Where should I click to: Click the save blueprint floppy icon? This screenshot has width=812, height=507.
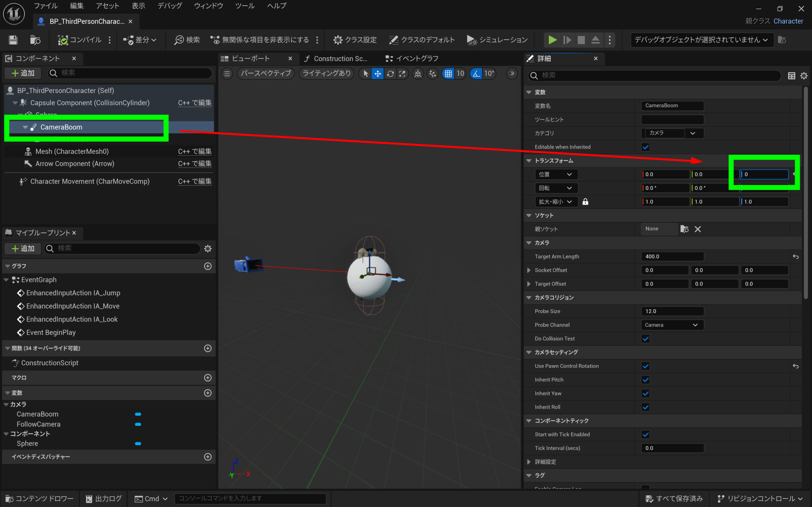point(13,40)
